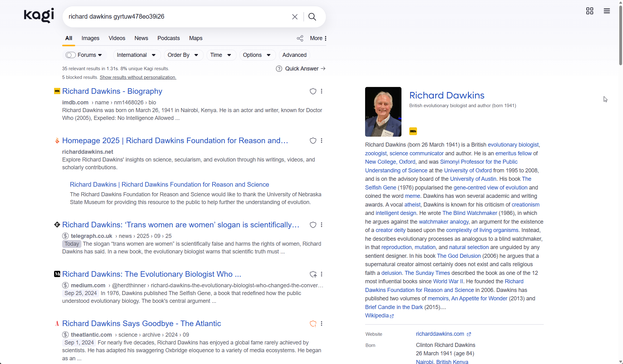Click IMDb badge in knowledge panel
This screenshot has height=364, width=623.
413,131
